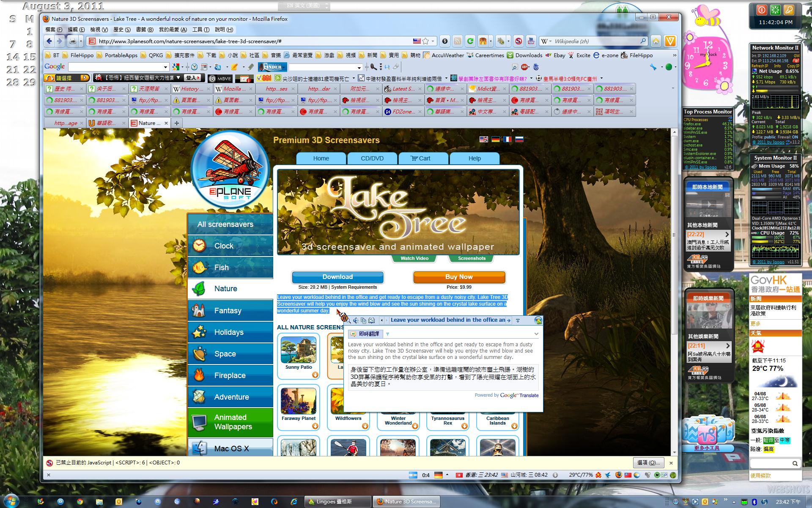812x508 pixels.
Task: Click the speaker pronounce icon in Lingoes popup
Action: pos(356,320)
